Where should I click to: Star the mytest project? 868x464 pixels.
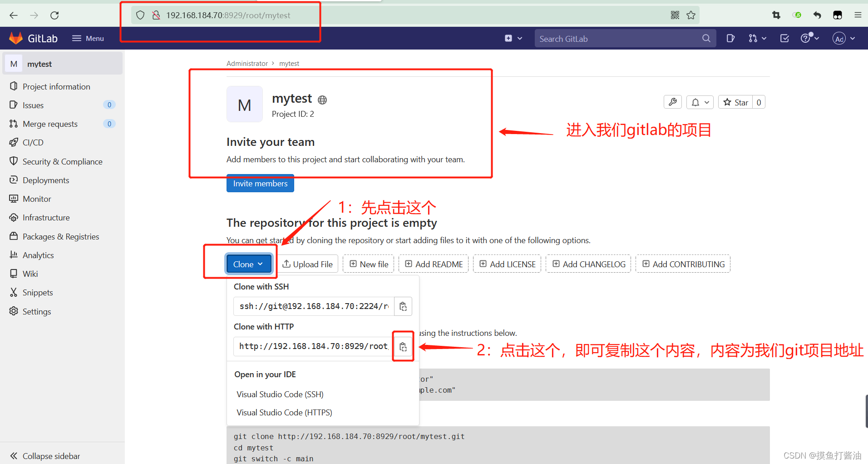click(x=735, y=102)
